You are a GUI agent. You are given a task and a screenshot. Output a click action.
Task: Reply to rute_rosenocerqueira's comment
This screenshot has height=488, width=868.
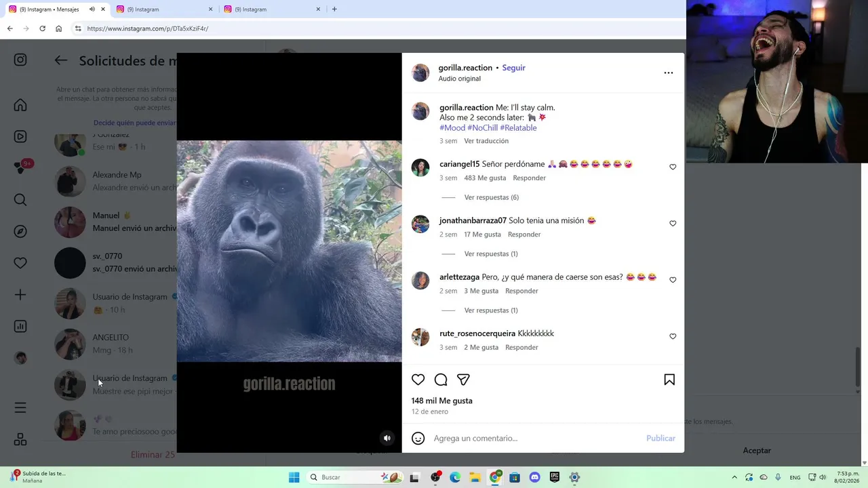(x=521, y=348)
